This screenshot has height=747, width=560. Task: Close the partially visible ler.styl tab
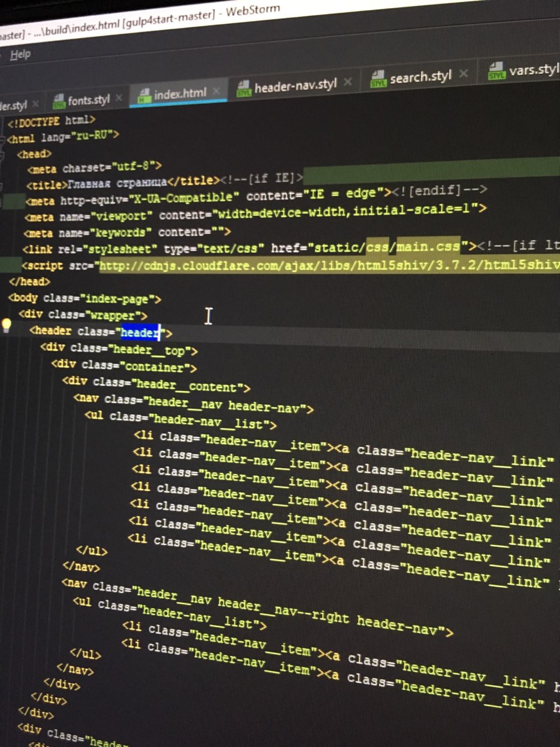point(35,104)
